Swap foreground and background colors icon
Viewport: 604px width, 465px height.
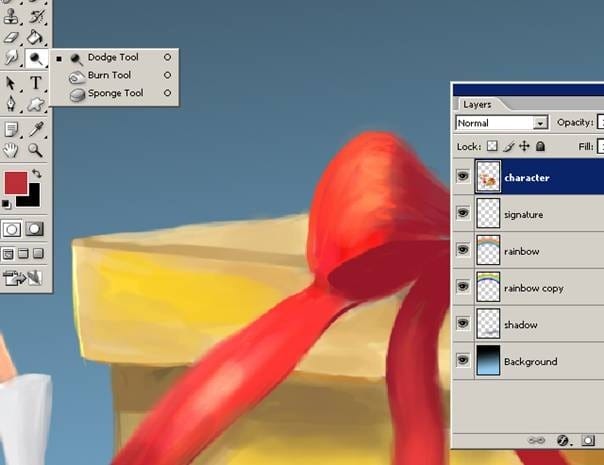[37, 174]
